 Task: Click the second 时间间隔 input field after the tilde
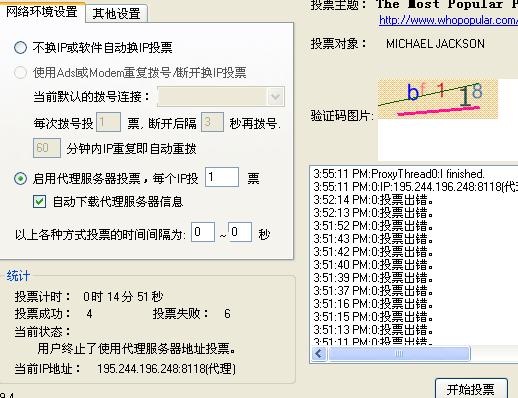(x=240, y=232)
